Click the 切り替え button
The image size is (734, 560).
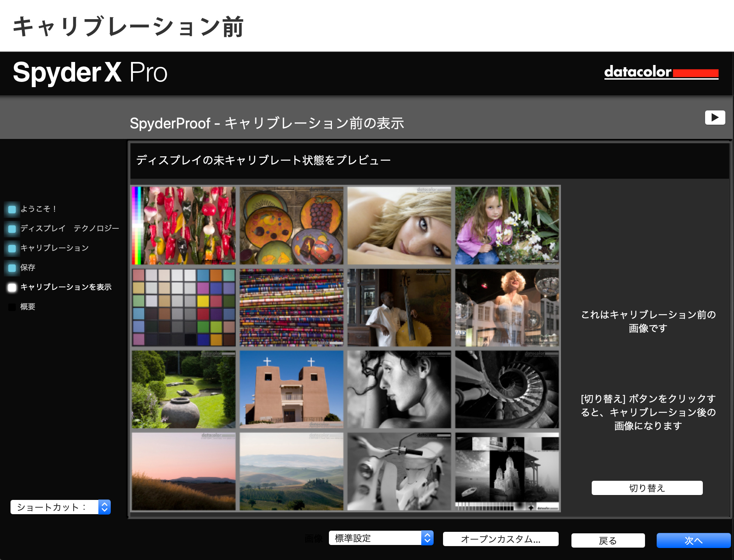point(647,488)
